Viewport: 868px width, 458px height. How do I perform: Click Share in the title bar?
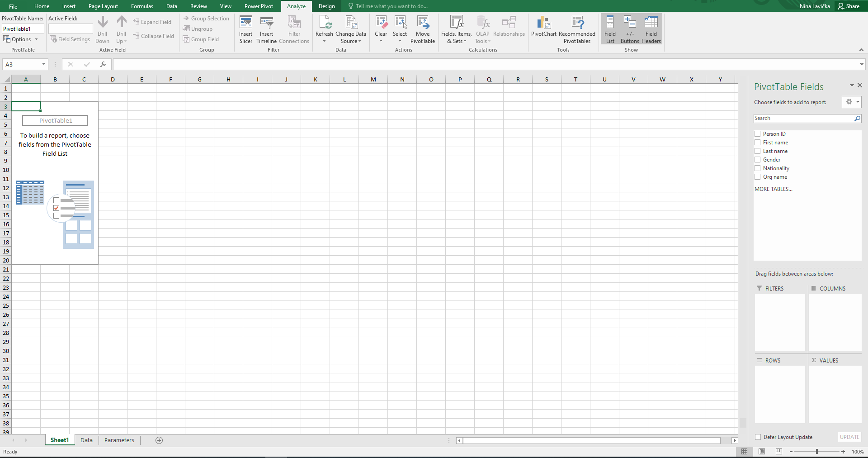[x=849, y=6]
